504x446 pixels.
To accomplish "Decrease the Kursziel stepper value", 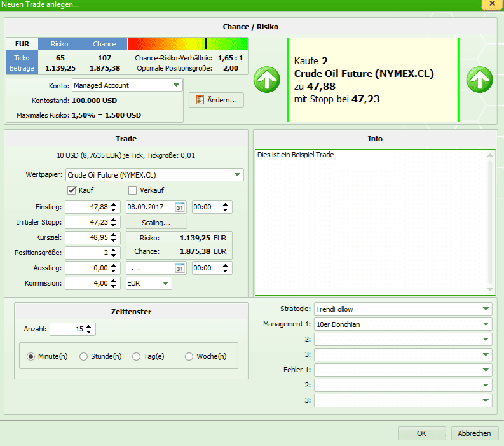I will coord(114,240).
